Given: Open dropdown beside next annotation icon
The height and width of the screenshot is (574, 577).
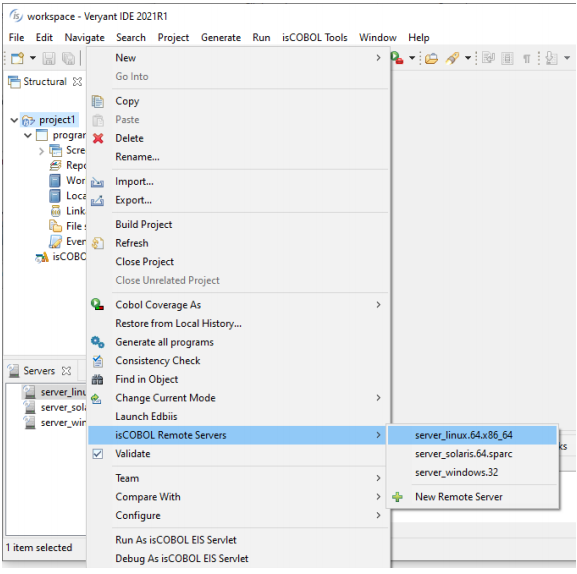Looking at the screenshot, I should click(x=567, y=58).
